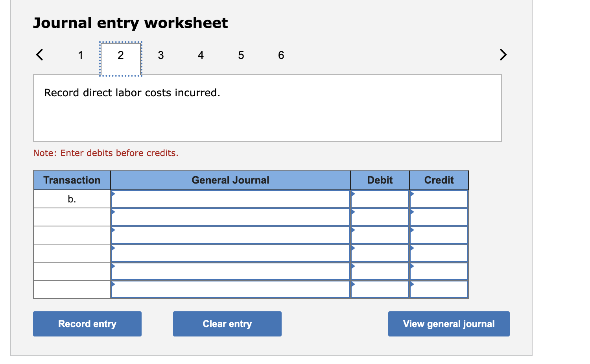Open journal entry tab 5

point(241,55)
